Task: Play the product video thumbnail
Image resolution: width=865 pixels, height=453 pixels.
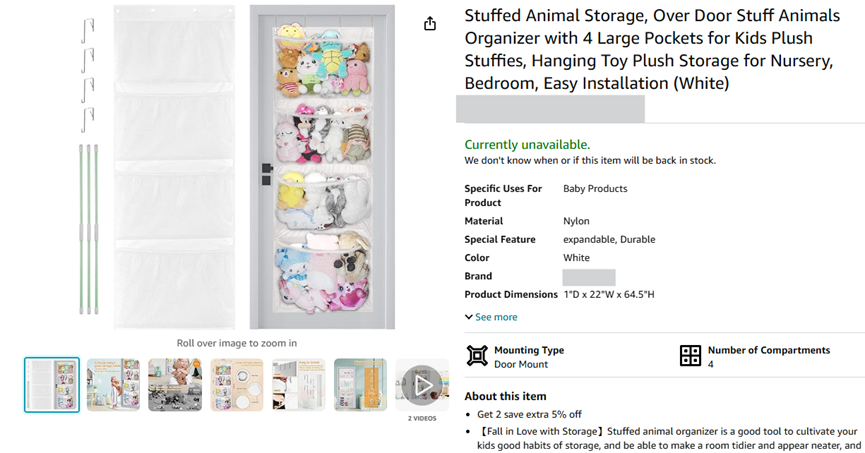Action: (x=422, y=384)
